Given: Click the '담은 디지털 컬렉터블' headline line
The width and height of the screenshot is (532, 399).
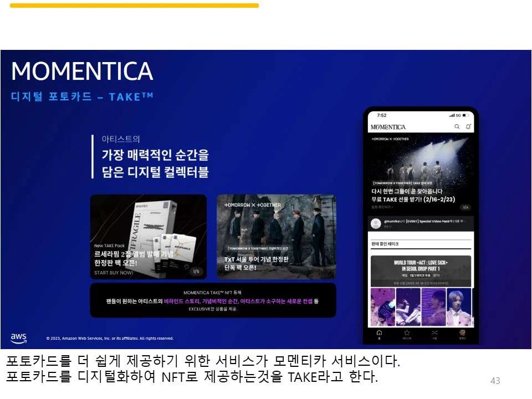Looking at the screenshot, I should [x=155, y=172].
